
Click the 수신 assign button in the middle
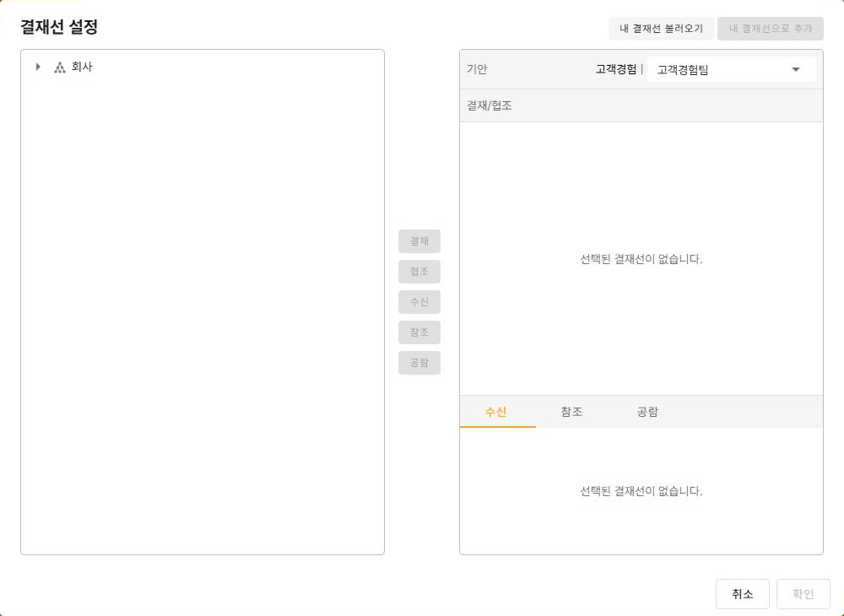coord(419,302)
